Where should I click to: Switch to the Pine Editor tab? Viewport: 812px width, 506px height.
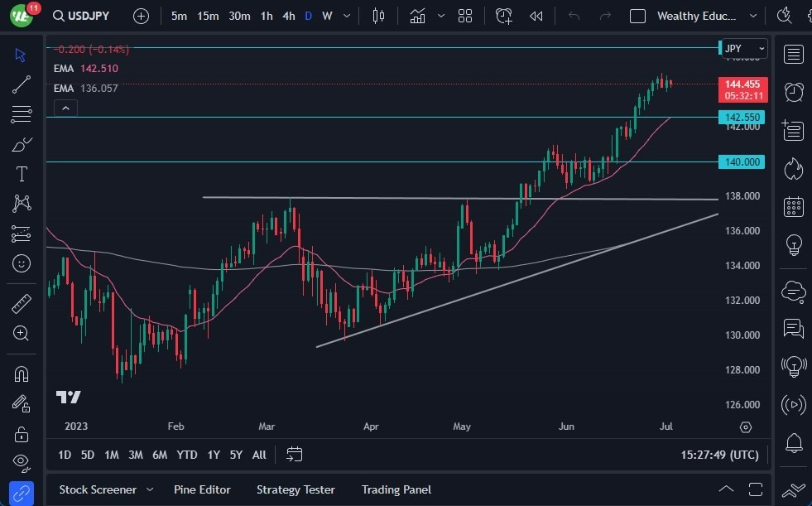pyautogui.click(x=202, y=489)
